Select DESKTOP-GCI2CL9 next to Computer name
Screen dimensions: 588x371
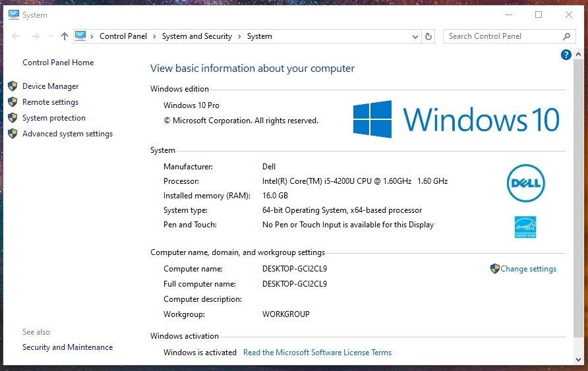point(295,269)
